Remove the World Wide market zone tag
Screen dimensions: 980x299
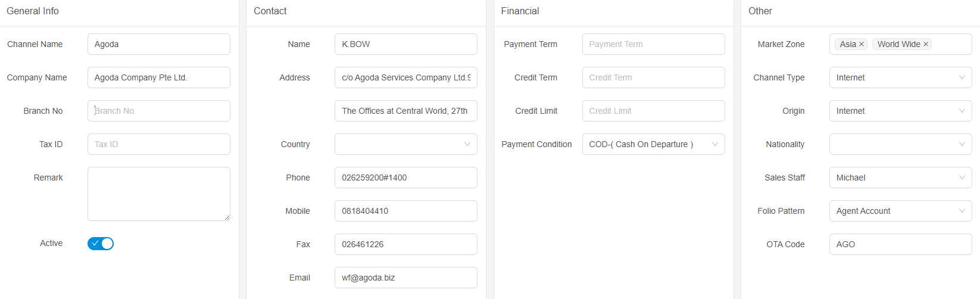926,45
